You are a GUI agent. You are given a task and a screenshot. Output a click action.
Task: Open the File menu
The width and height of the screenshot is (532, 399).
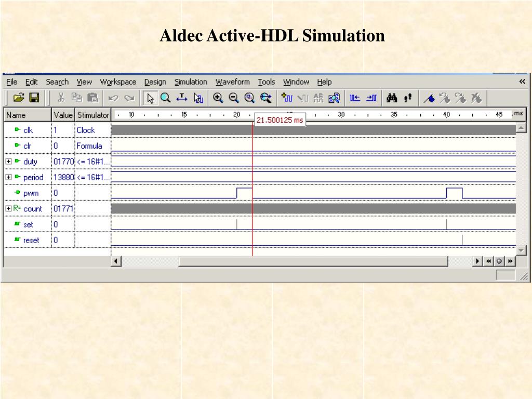(11, 82)
